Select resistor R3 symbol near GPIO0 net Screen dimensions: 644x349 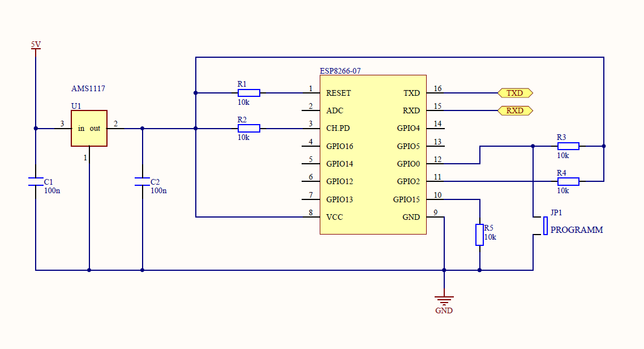click(568, 146)
